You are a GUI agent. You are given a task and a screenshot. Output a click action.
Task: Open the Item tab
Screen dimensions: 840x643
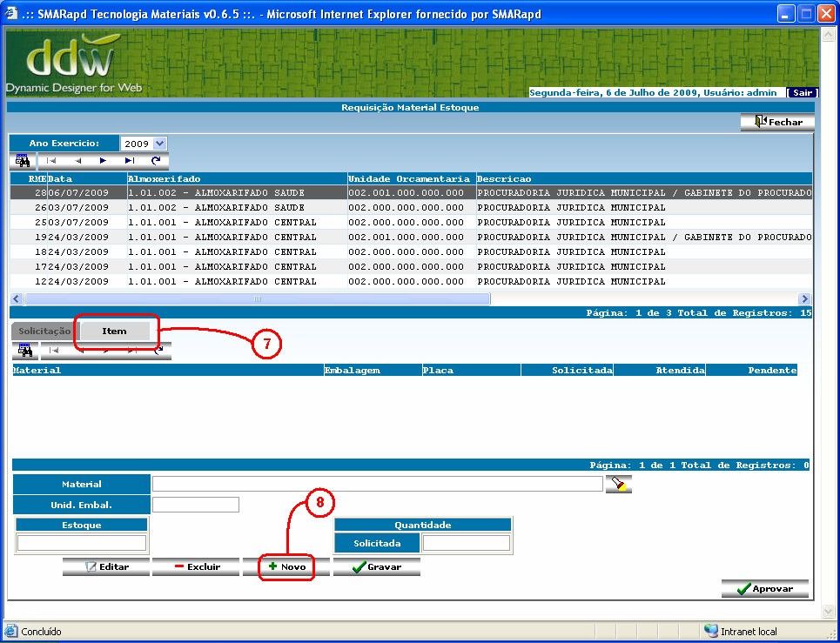click(114, 331)
